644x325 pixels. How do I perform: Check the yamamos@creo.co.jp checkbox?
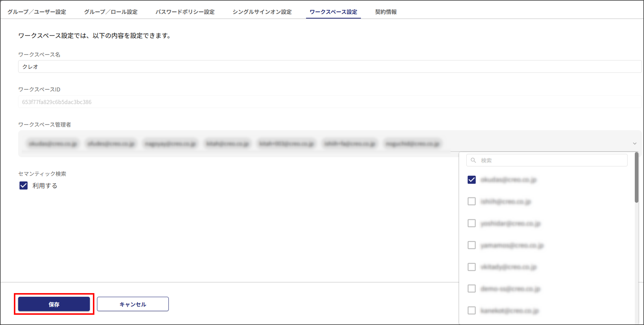tap(471, 245)
